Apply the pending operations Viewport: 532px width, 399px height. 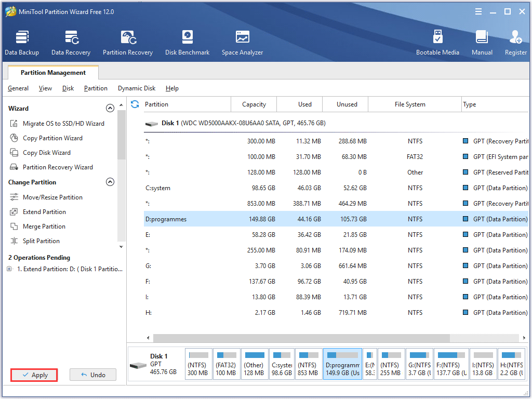pos(34,375)
